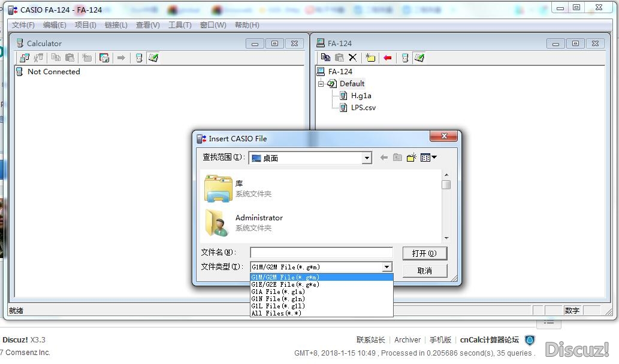
Task: Open the 查看(V) menu
Action: 147,25
